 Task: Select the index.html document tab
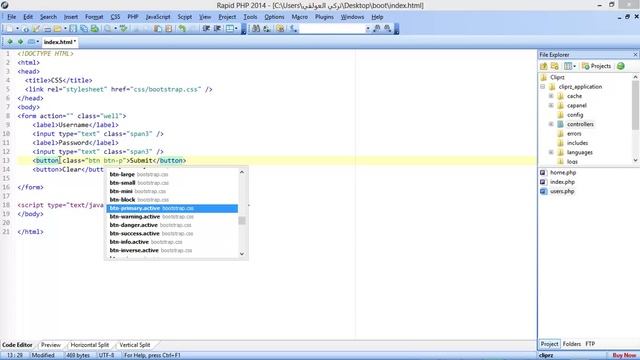pos(60,42)
